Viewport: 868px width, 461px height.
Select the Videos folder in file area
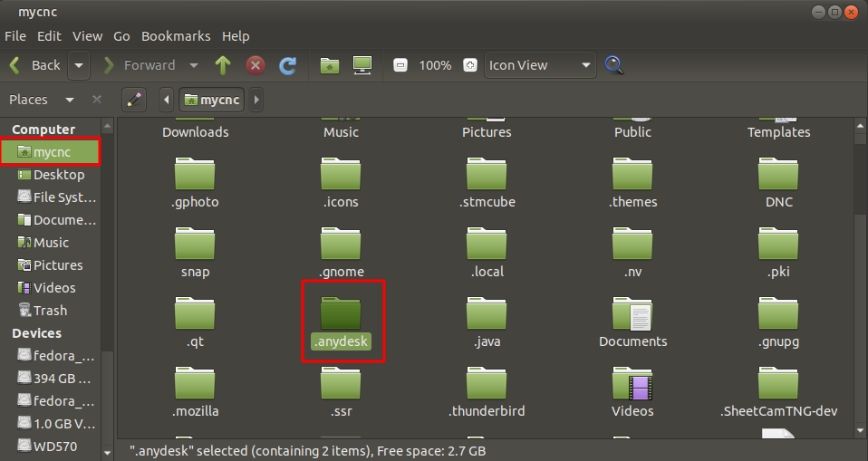pyautogui.click(x=632, y=387)
